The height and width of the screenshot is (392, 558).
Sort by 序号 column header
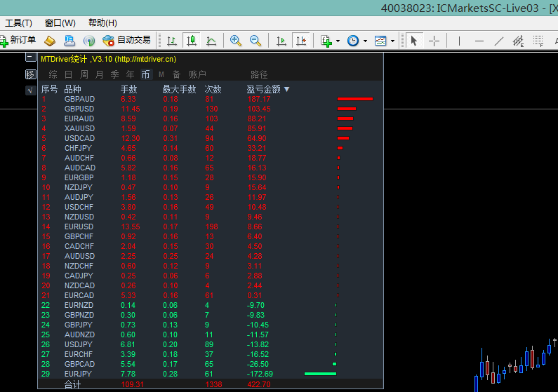(x=49, y=89)
